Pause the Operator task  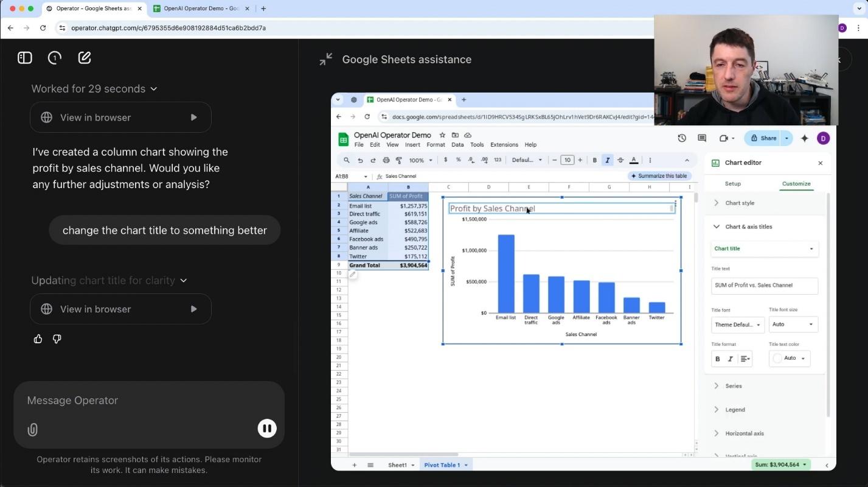point(267,429)
